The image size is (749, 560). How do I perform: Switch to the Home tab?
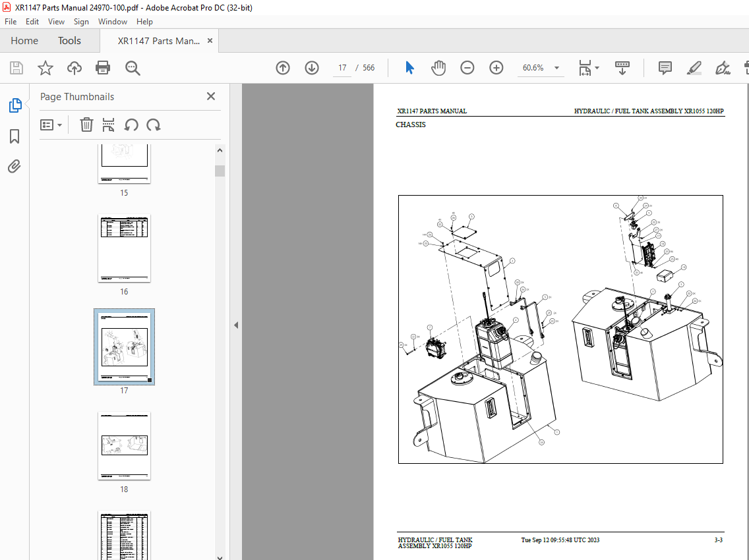click(24, 41)
